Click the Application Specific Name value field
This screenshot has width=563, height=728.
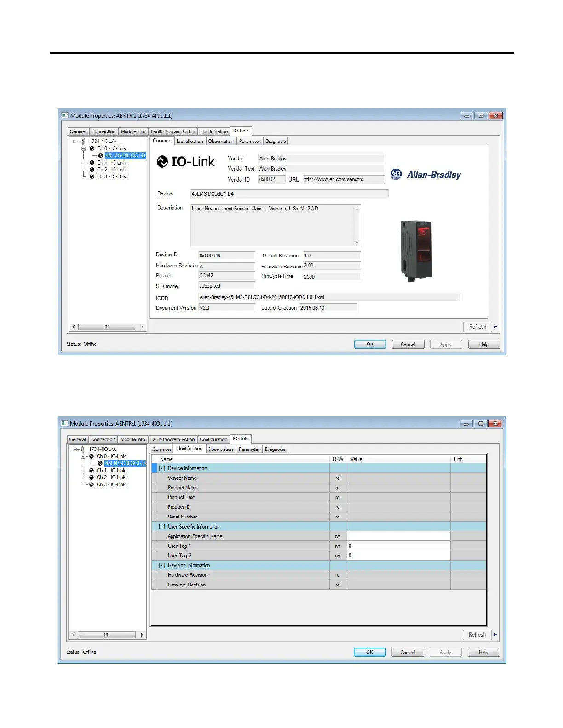(399, 536)
